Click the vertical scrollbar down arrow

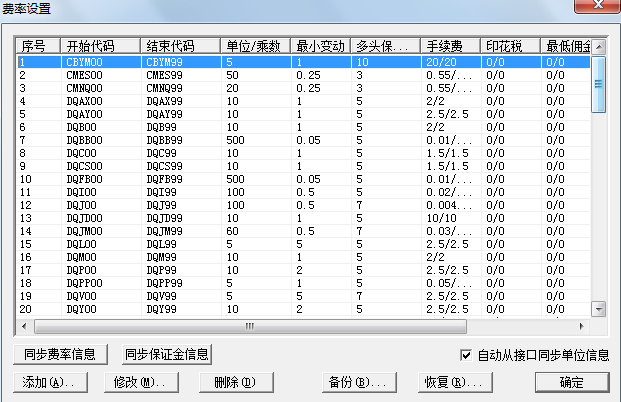pos(598,309)
